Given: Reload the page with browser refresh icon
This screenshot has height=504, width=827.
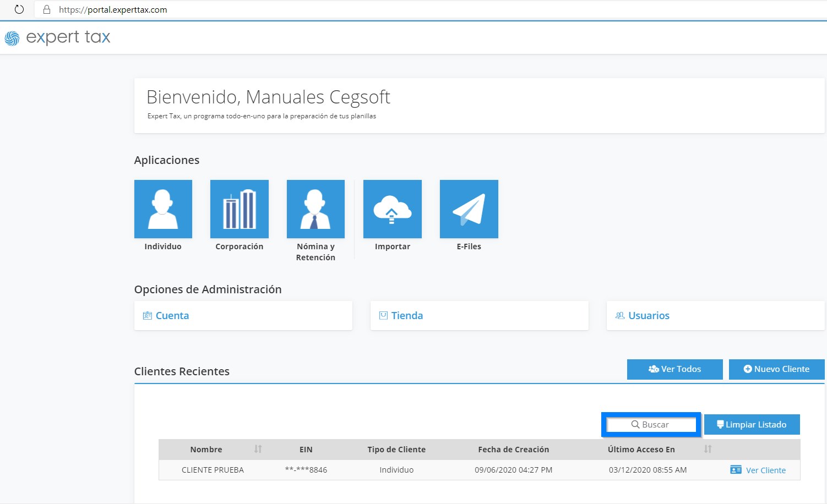Looking at the screenshot, I should 19,9.
